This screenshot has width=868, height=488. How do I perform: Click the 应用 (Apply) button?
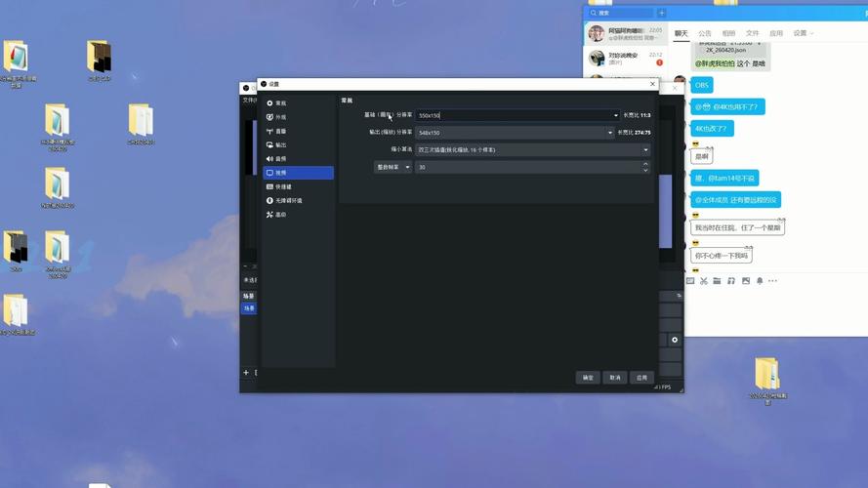point(641,377)
